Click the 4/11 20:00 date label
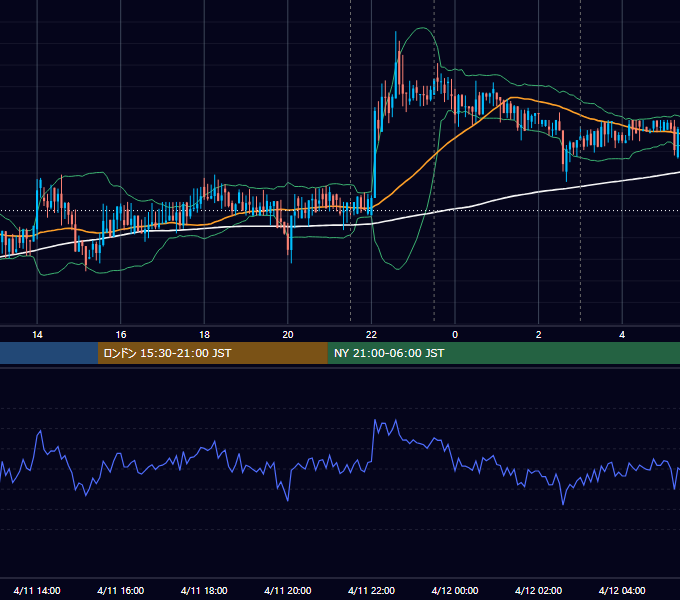The height and width of the screenshot is (600, 680). point(288,590)
